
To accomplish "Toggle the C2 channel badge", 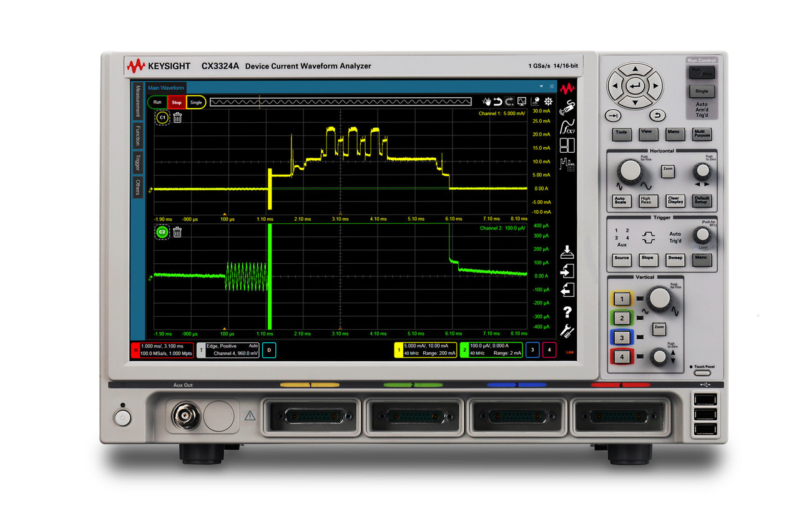I will point(162,233).
